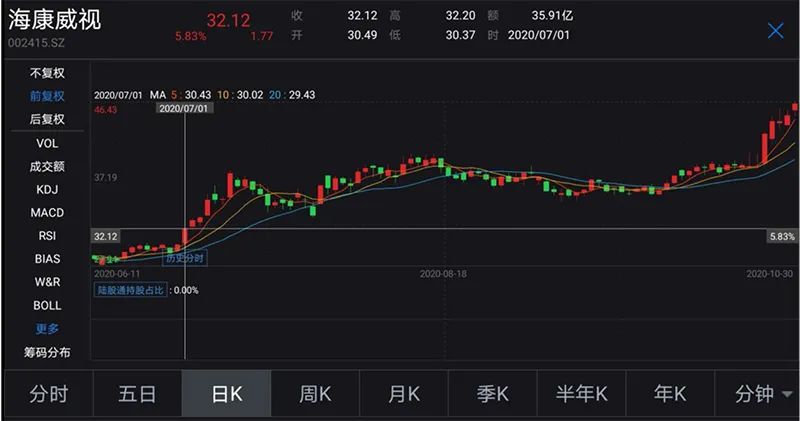
Task: Open 筹码分布 chip distribution view
Action: [47, 352]
